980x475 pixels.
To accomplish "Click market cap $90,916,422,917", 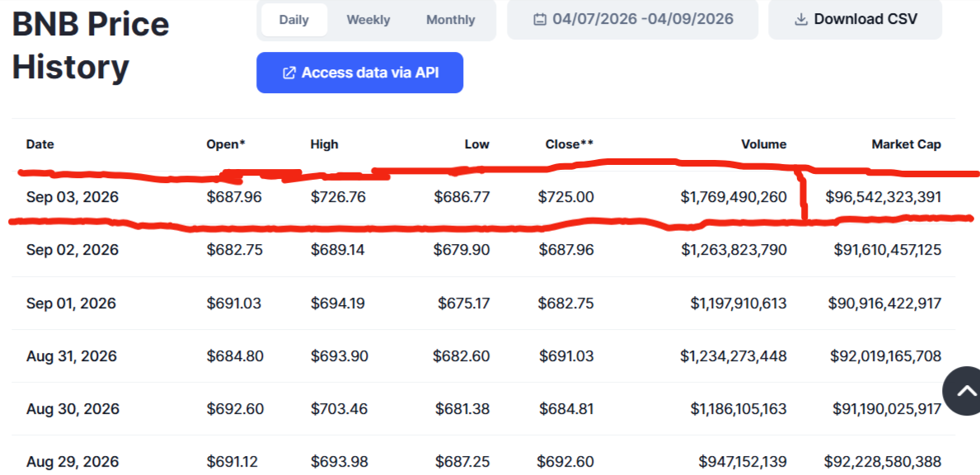I will click(885, 303).
